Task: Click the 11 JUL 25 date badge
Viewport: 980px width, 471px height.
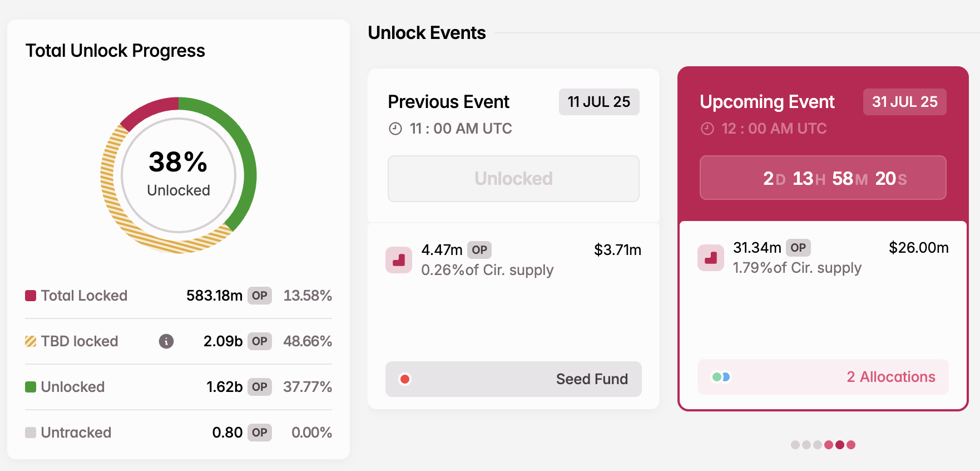Action: (599, 102)
